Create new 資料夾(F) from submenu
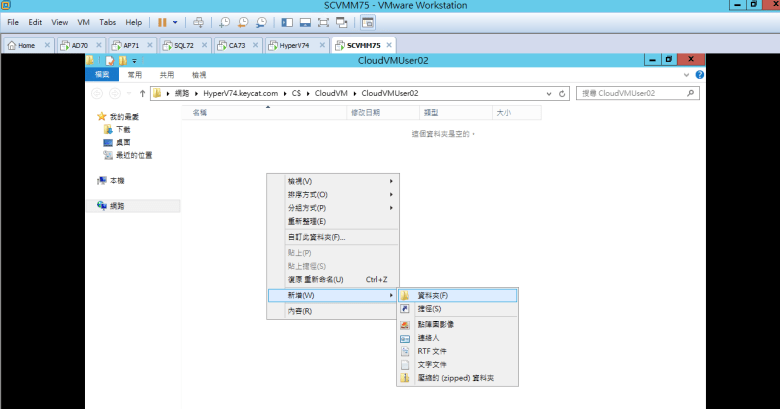Image resolution: width=780 pixels, height=409 pixels. click(x=432, y=296)
